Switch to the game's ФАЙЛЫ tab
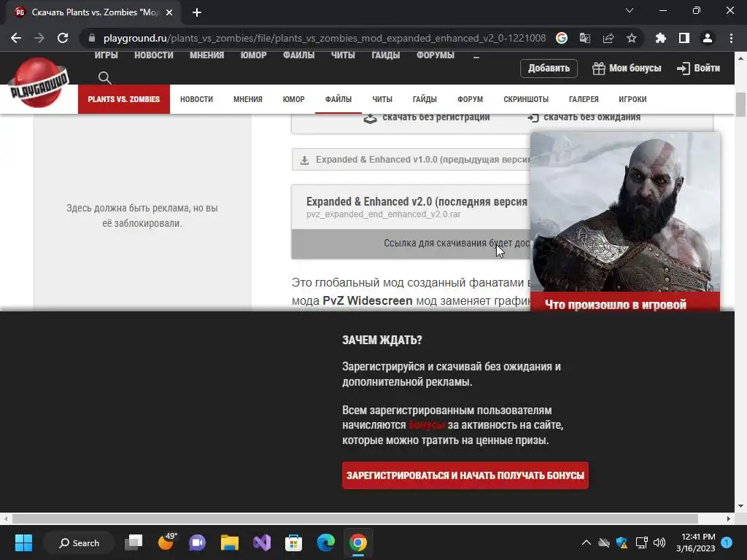The image size is (747, 560). 338,99
